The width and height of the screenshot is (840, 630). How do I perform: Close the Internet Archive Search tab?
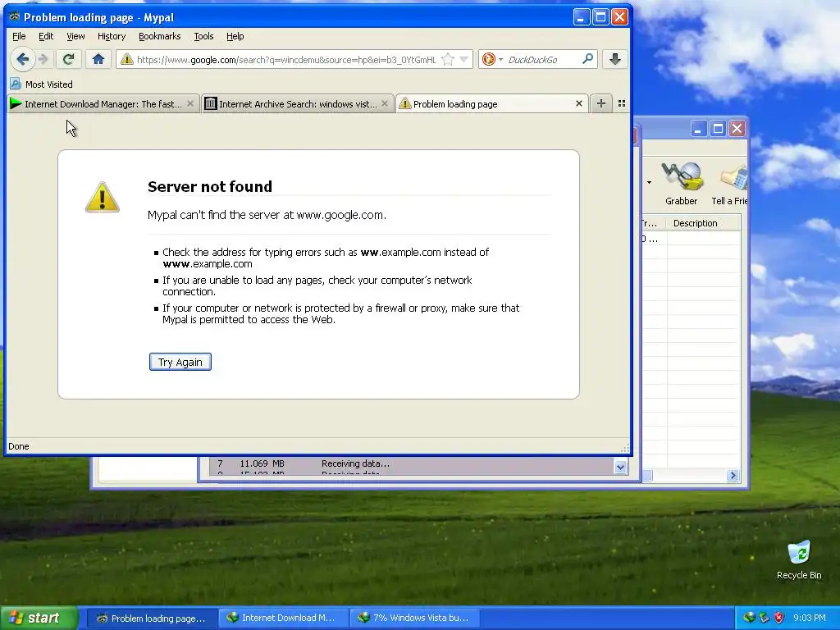pos(385,103)
